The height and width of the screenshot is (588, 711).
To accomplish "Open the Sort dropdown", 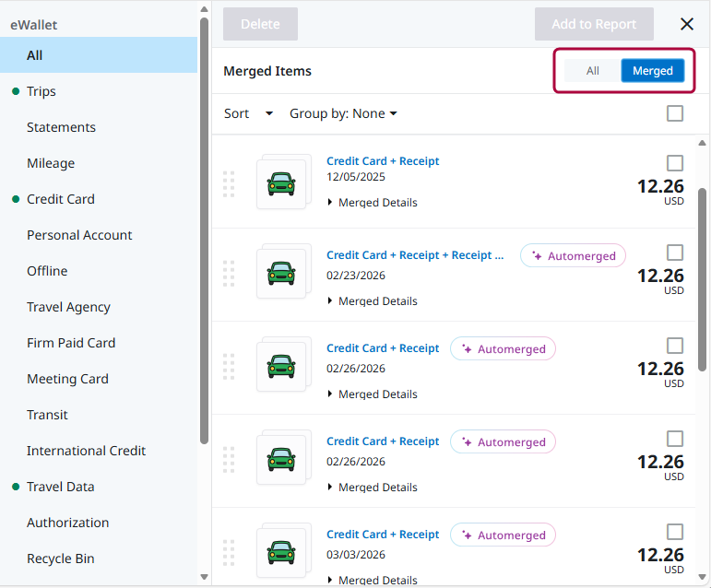I will point(248,113).
